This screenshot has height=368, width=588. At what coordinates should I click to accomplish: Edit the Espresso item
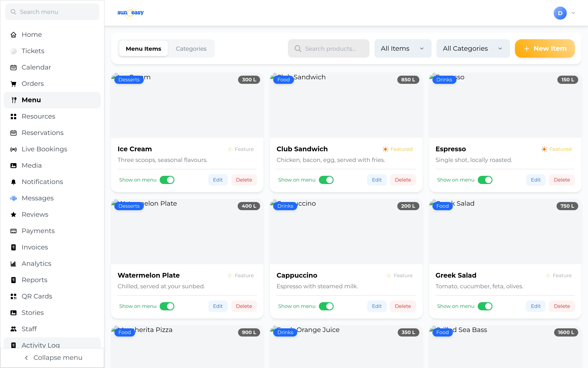coord(536,180)
